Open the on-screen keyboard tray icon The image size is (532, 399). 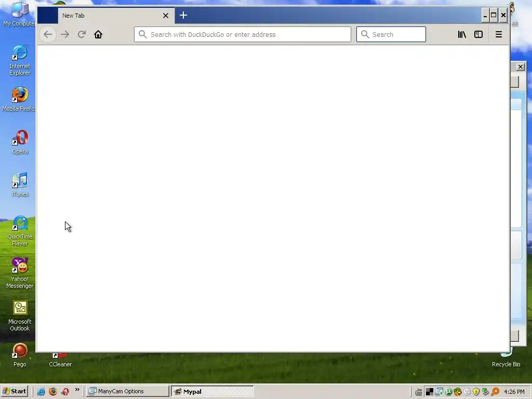click(419, 392)
